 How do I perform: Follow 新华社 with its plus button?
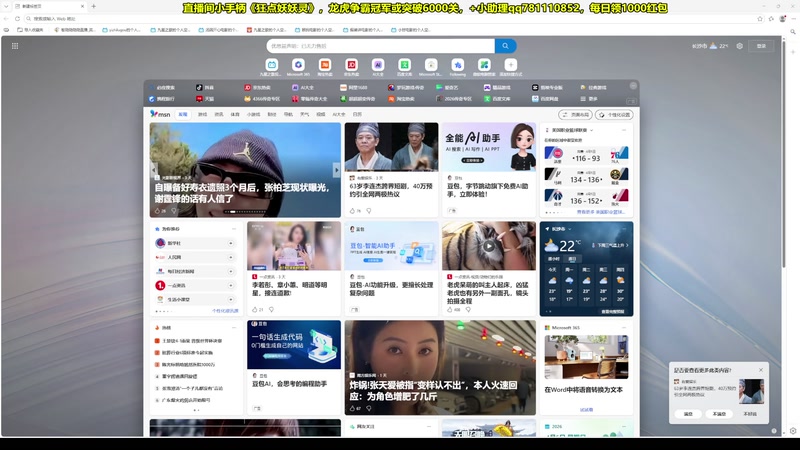click(x=231, y=243)
